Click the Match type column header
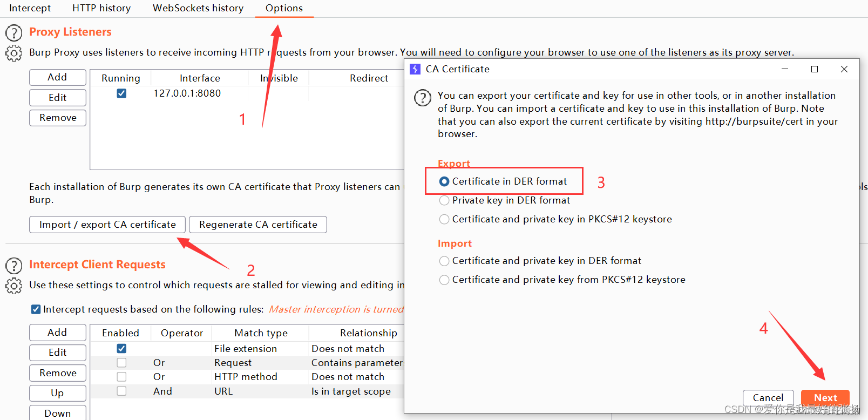Viewport: 868px width, 420px height. click(x=261, y=333)
